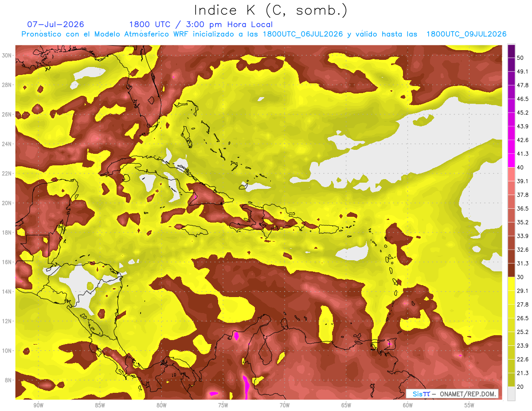Click the "70W" longitude label
Viewport: 532px width, 411px height.
click(285, 405)
